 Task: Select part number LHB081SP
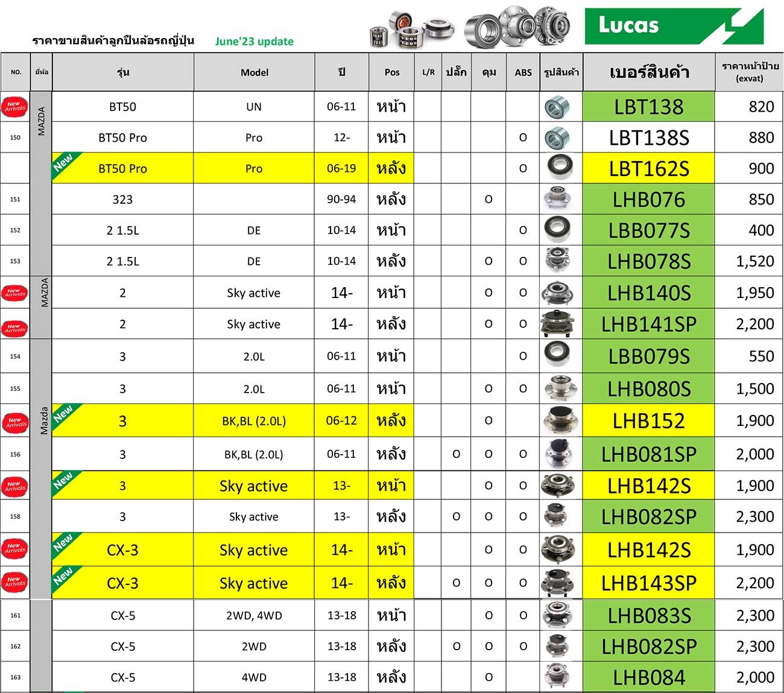click(649, 454)
